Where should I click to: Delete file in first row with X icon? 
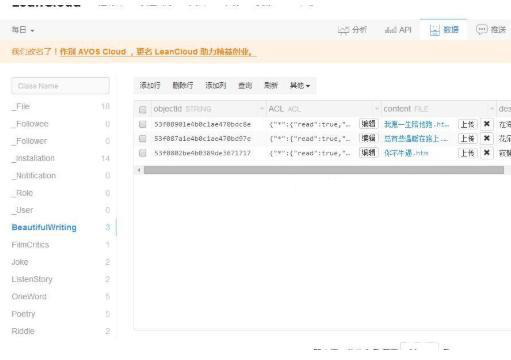pos(487,124)
